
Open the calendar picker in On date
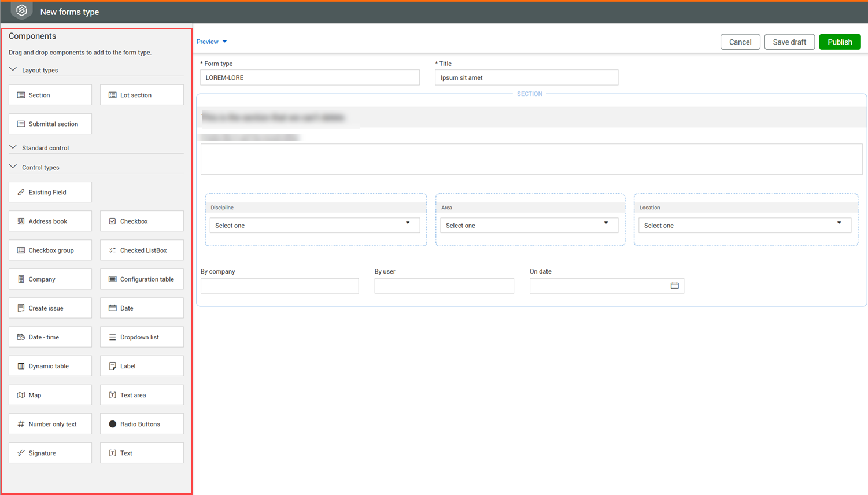[674, 286]
